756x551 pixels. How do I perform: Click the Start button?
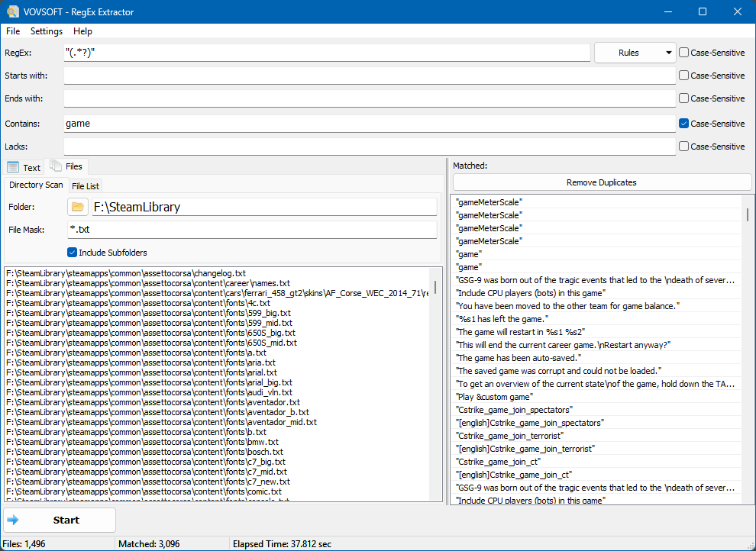(60, 520)
